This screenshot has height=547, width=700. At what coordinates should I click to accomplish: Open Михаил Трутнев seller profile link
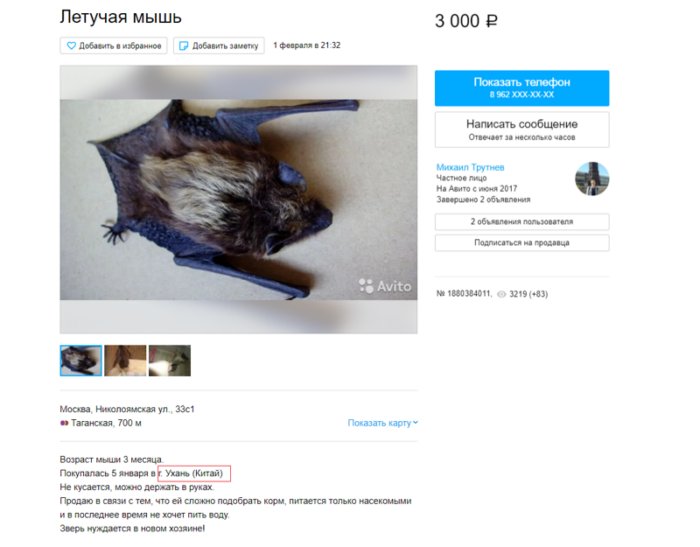click(x=470, y=167)
